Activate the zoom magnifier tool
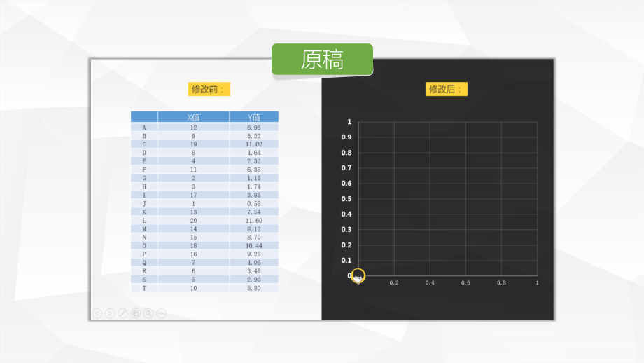 pos(148,313)
